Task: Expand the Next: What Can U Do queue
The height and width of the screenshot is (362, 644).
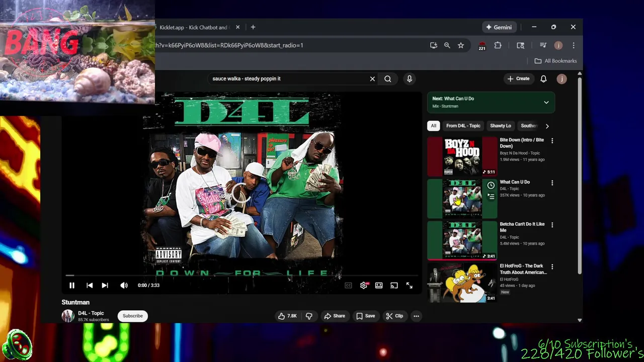Action: tap(546, 103)
